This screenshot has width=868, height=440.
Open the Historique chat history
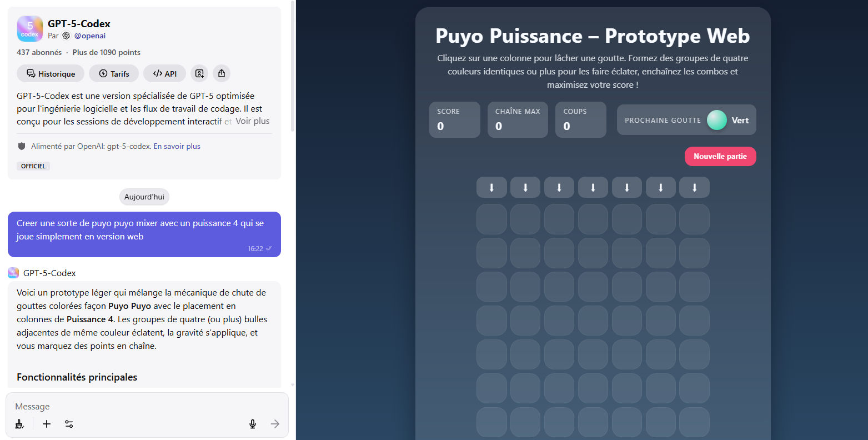[x=51, y=73]
